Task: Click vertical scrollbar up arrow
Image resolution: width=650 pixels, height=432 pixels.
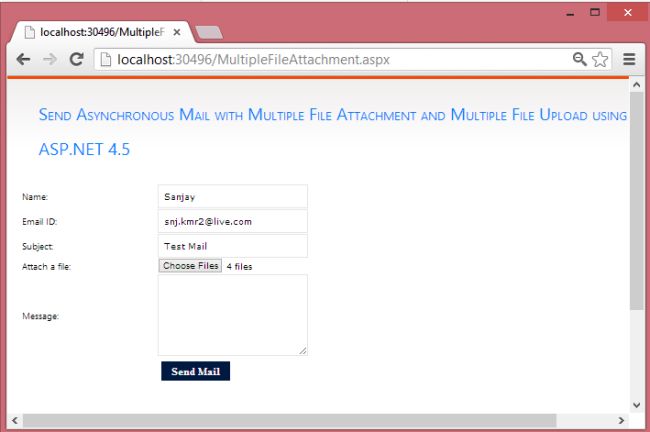Action: (637, 85)
